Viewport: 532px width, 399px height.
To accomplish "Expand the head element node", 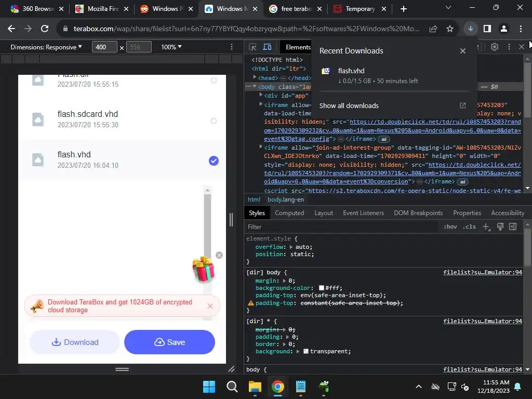I will click(x=255, y=78).
